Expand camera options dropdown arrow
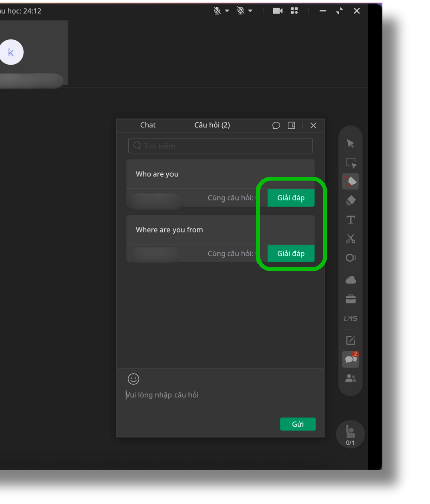Screen dimensions: 430x504 (x=250, y=11)
